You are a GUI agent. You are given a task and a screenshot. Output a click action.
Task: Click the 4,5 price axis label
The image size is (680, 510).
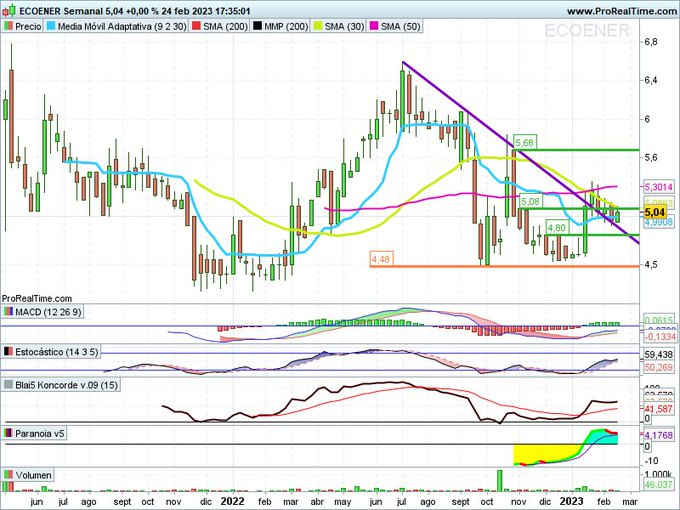coord(651,264)
